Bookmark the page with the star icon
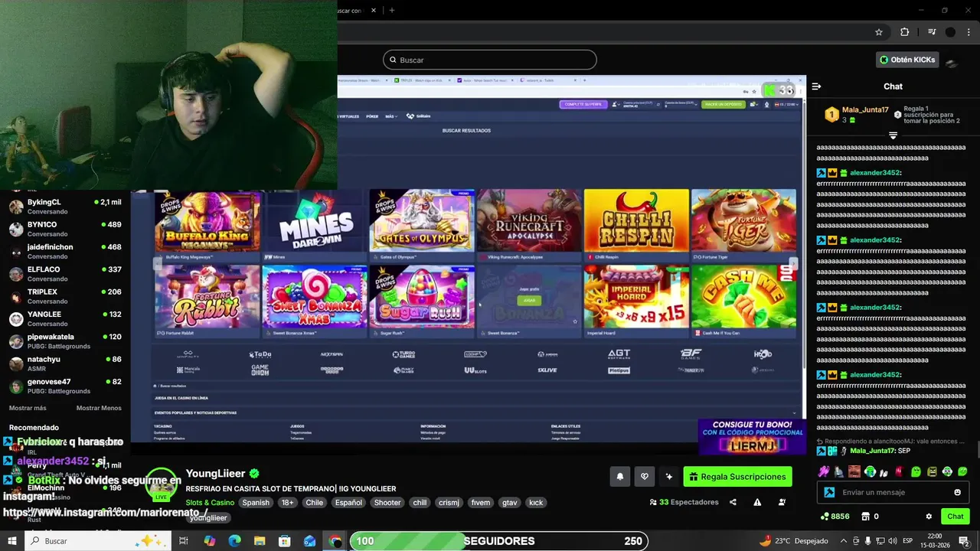 (879, 32)
